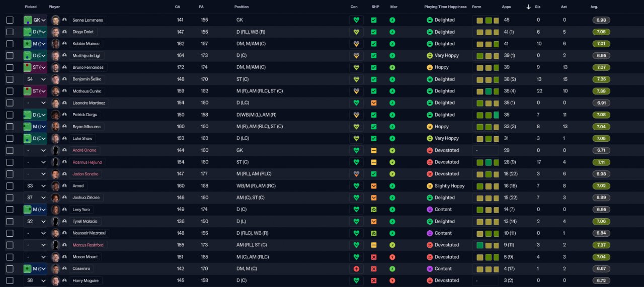Click Kobbie Mainoo's match sharpness icon
Viewport: 644px width, 287px height.
[374, 44]
